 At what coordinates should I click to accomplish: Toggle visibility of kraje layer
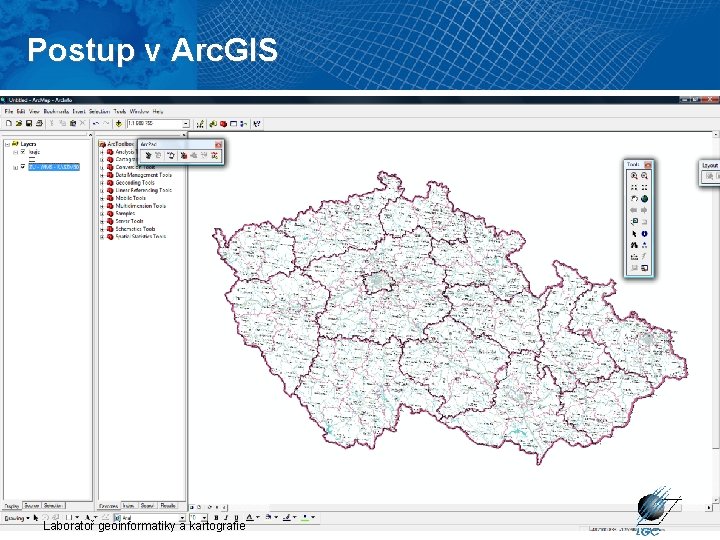[22, 152]
